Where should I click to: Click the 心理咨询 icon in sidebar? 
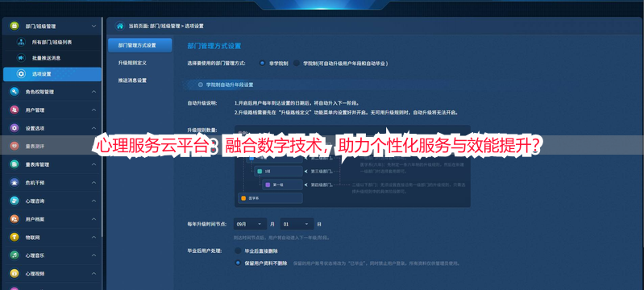tap(15, 201)
